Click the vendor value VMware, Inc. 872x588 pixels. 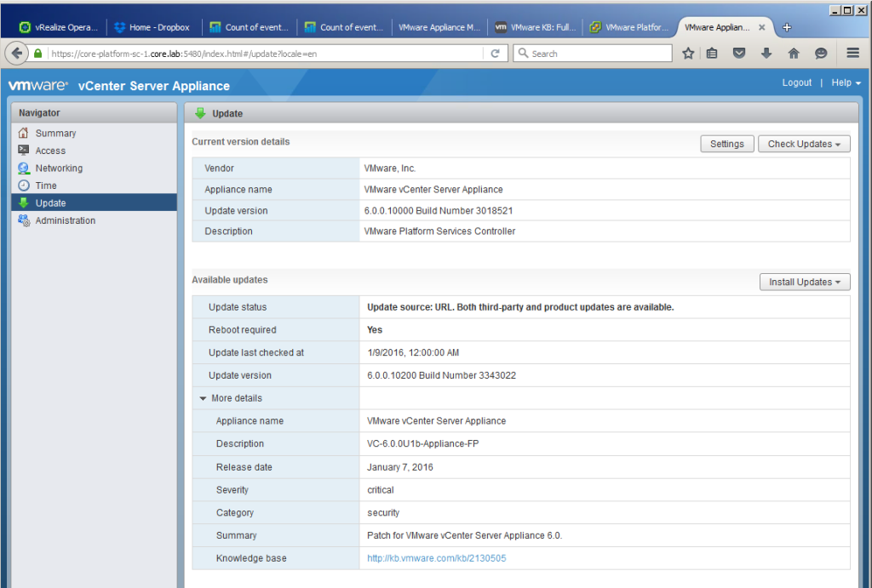click(390, 168)
